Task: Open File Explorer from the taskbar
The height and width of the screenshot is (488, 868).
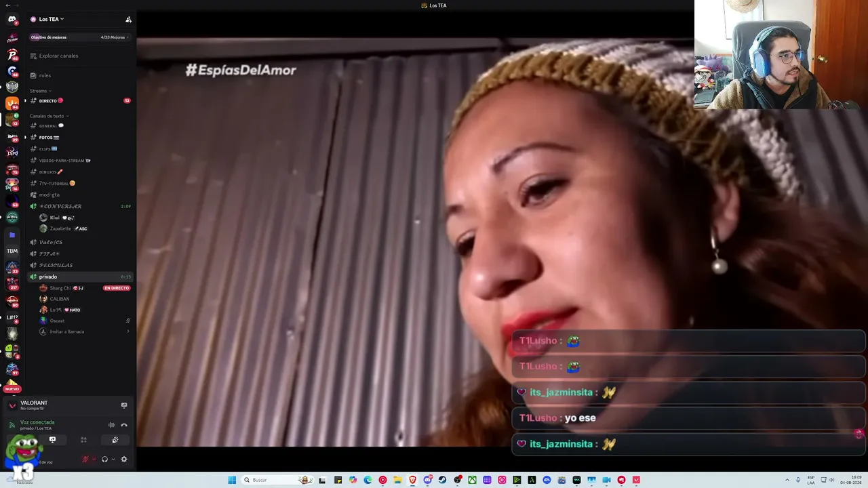Action: pyautogui.click(x=397, y=480)
